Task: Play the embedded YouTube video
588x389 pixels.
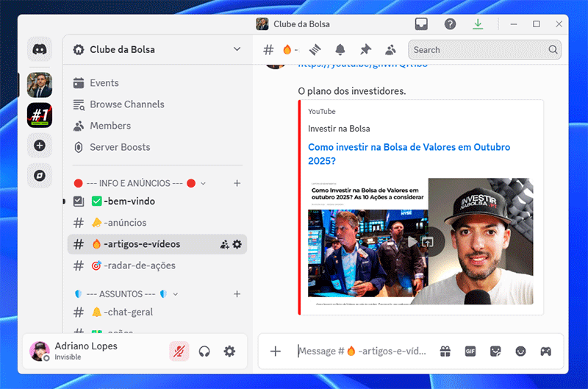Action: [x=412, y=242]
